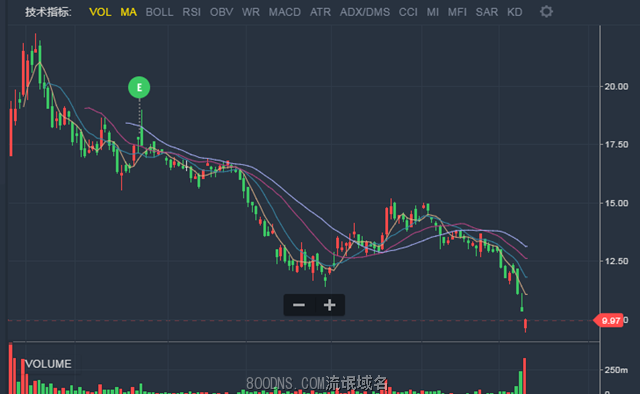This screenshot has height=394, width=640.
Task: Click the 15.00 price axis label
Action: [616, 203]
